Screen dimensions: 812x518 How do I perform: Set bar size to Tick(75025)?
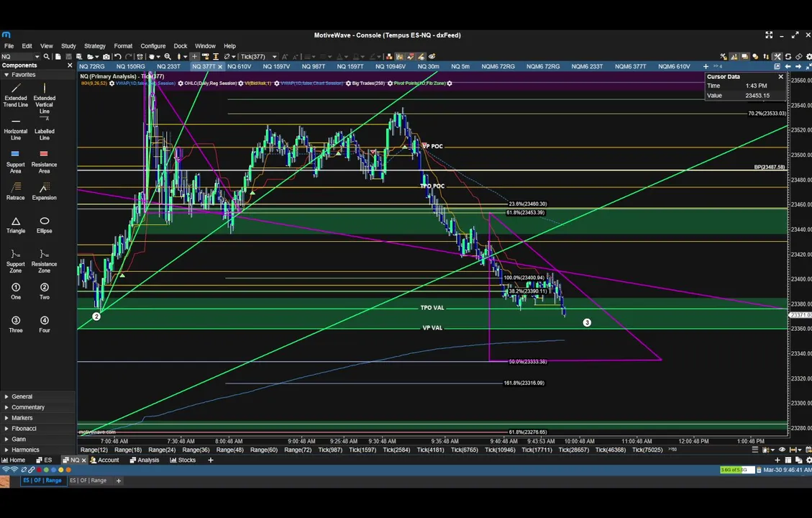pos(647,450)
